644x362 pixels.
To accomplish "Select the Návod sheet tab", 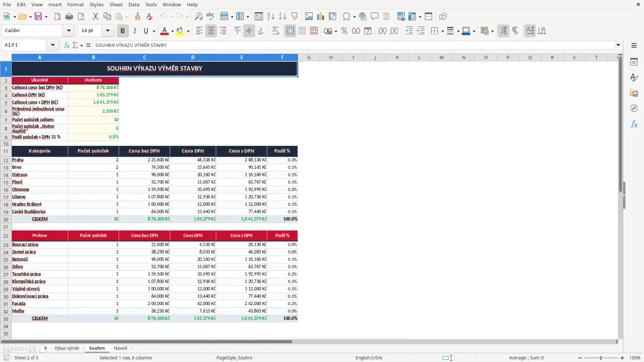I will pos(120,349).
